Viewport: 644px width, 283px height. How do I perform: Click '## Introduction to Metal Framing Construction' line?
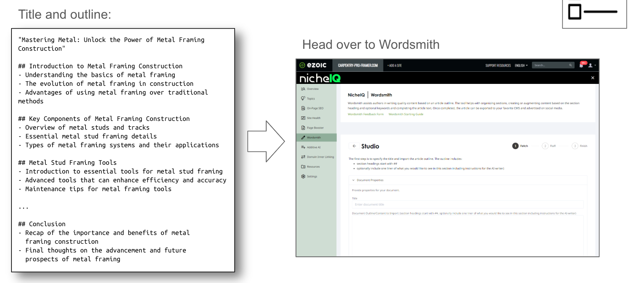pos(100,66)
